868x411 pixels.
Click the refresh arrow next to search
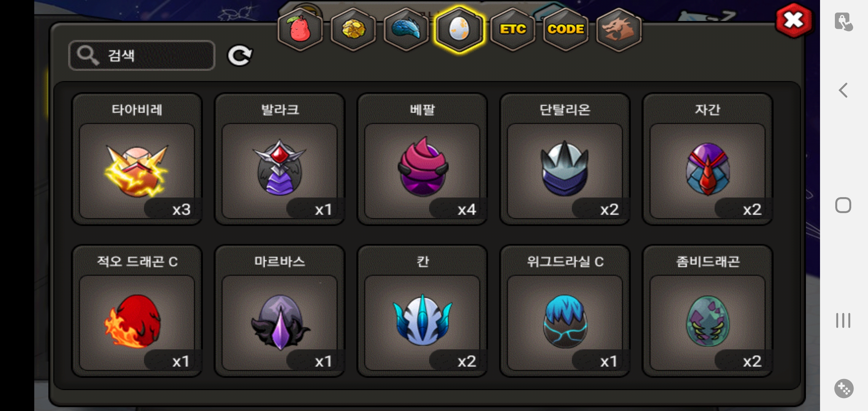click(x=240, y=56)
